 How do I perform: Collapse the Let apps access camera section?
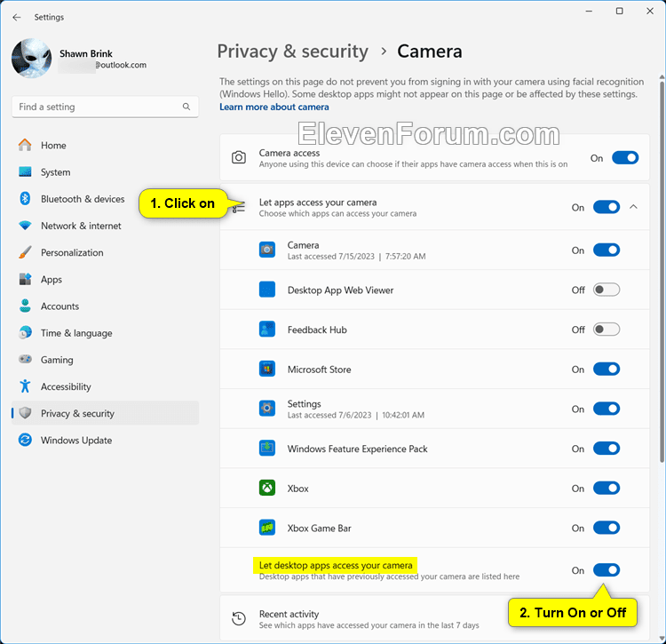click(x=633, y=207)
